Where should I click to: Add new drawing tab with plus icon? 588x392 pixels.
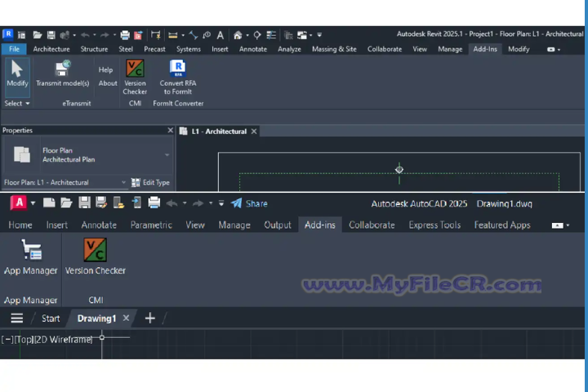[x=150, y=318]
